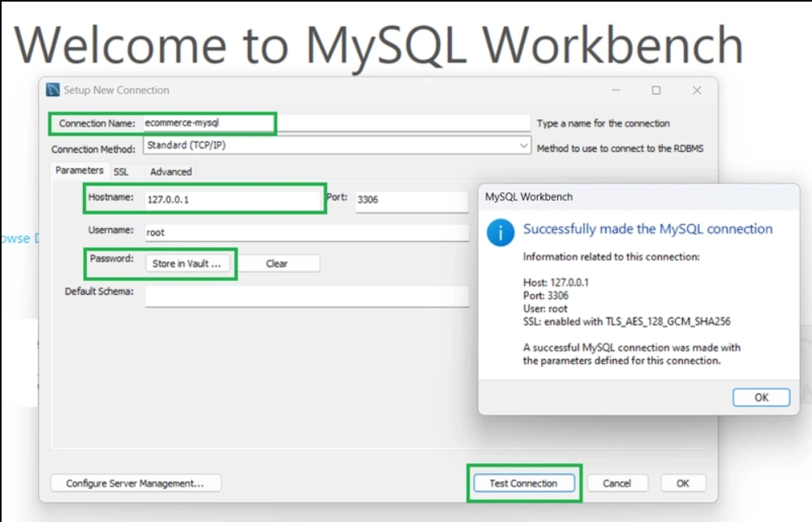Click the 'Host: 127.0.0.1' info line
The image size is (812, 522).
tap(556, 283)
